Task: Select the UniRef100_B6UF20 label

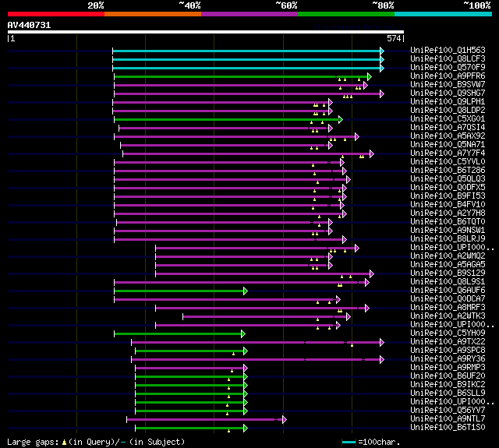Action: (x=448, y=376)
